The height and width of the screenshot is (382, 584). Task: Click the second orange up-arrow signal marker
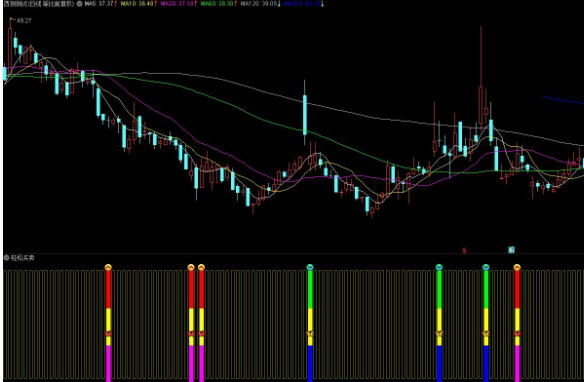point(191,267)
